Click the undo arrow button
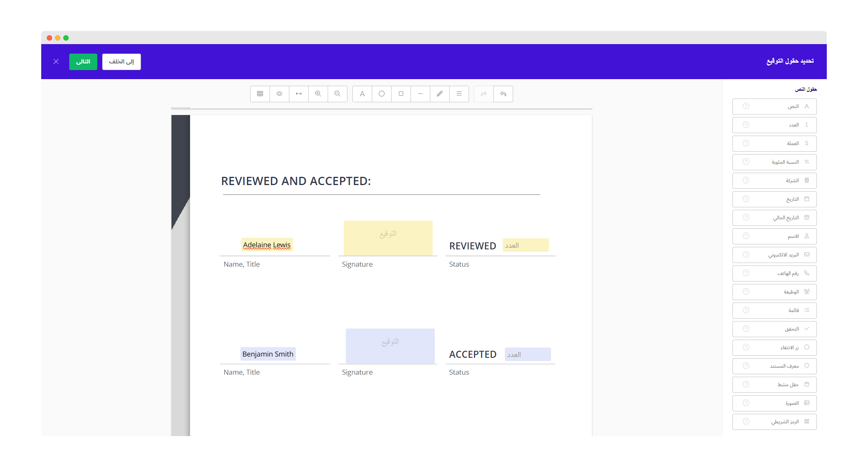Screen dimensions: 868x467 point(503,94)
